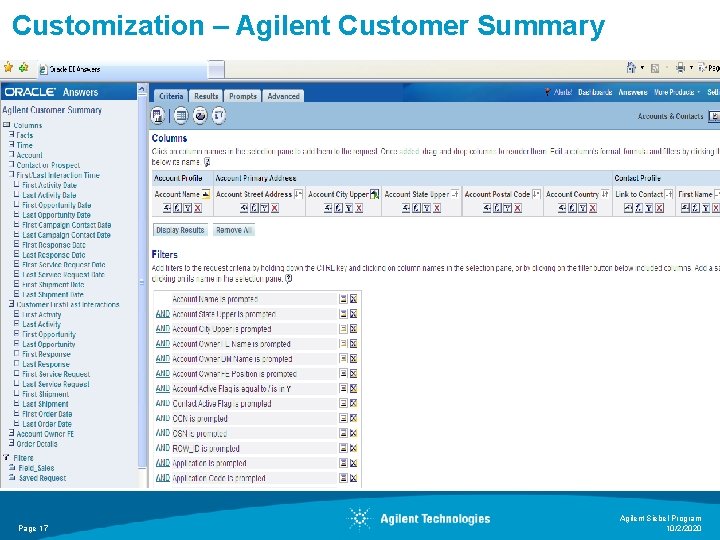Image resolution: width=720 pixels, height=540 pixels.
Task: Click the help icon in Filters description
Action: point(288,279)
